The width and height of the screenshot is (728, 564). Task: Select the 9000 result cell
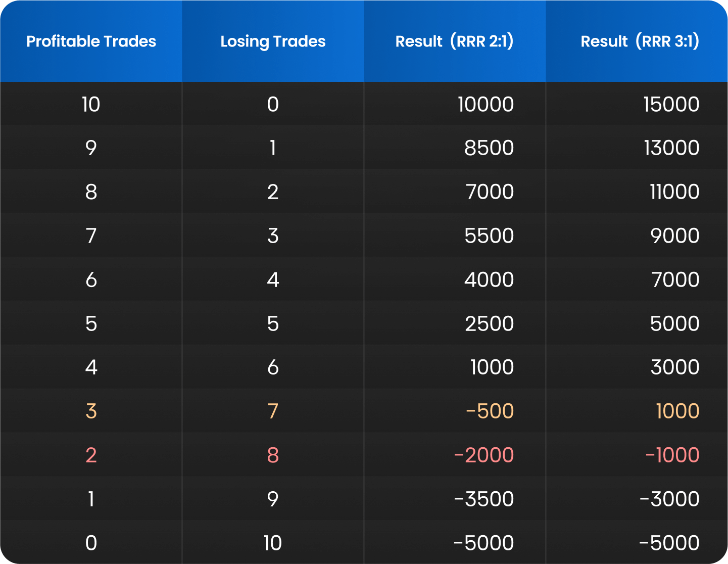[x=674, y=236]
